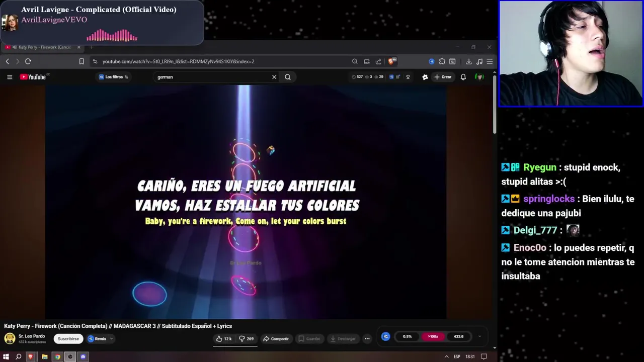The width and height of the screenshot is (644, 362).
Task: Reload the page with the refresh icon
Action: tap(28, 61)
